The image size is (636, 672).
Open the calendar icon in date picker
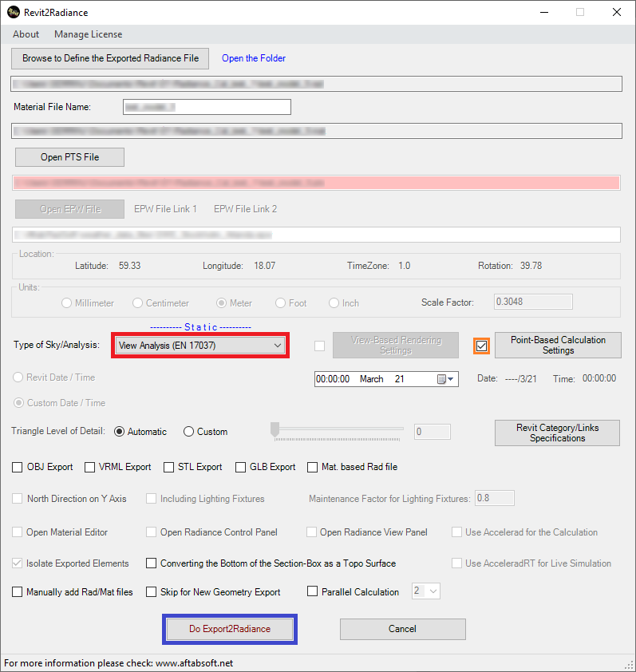pyautogui.click(x=441, y=379)
